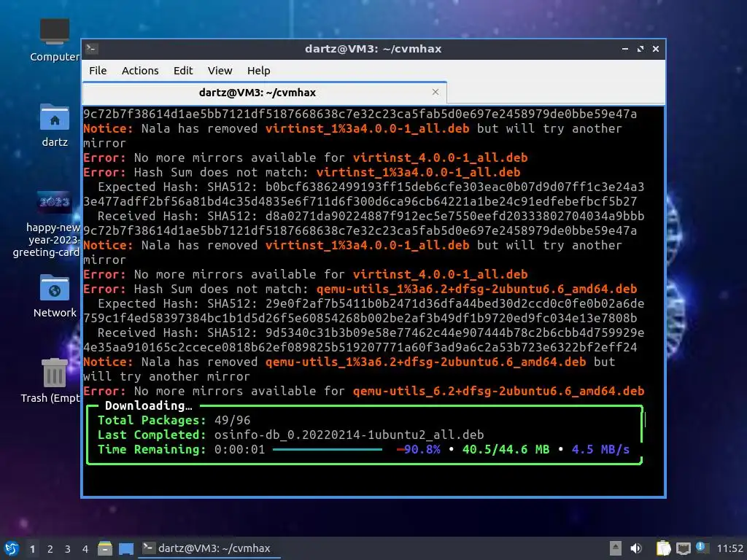Open the network connection tray icon
The width and height of the screenshot is (747, 560).
(x=683, y=548)
